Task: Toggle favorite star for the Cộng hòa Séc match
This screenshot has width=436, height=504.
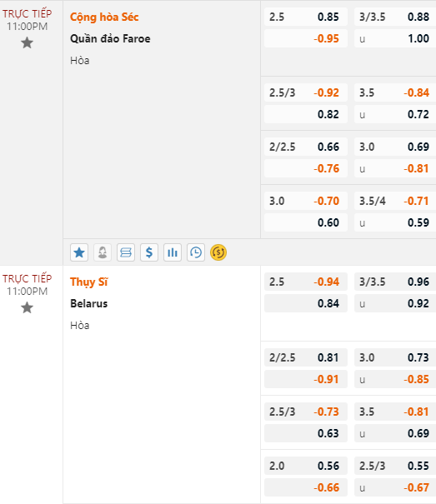Action: tap(27, 42)
